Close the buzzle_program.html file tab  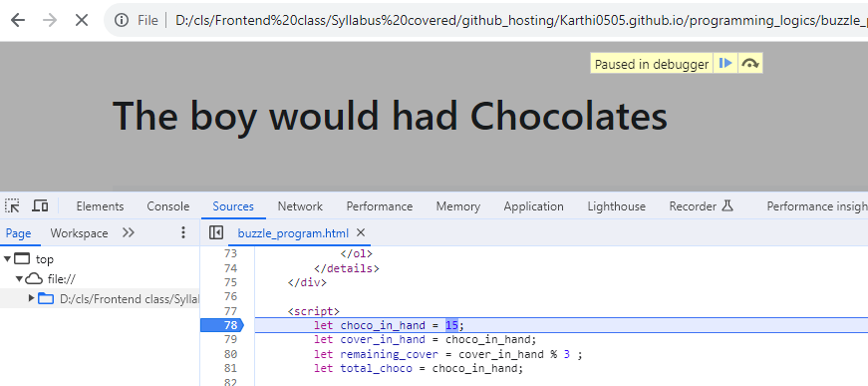361,233
